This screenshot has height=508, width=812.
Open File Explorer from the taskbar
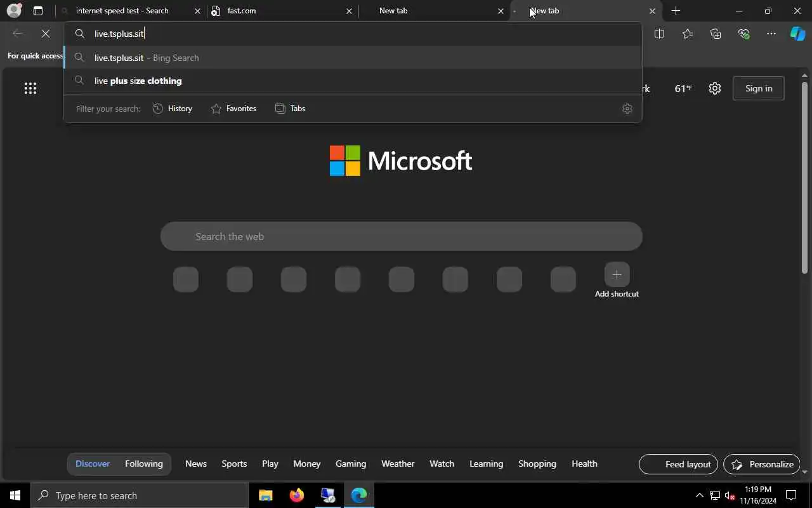(x=266, y=495)
